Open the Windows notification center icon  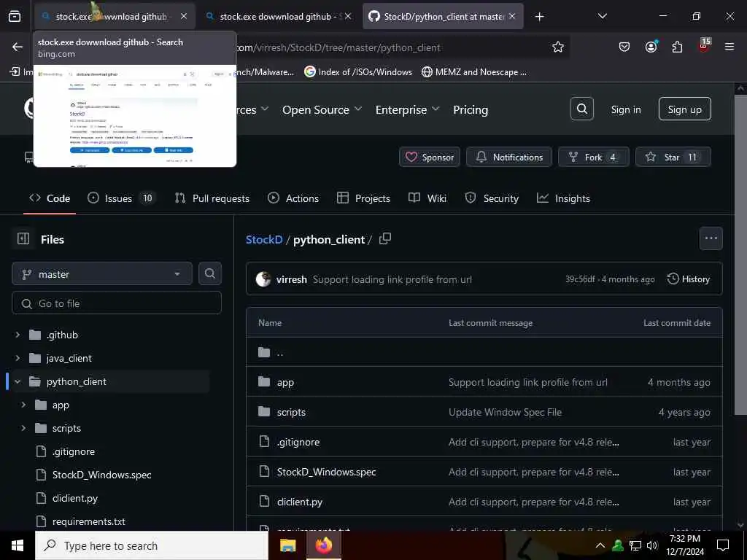pos(723,545)
